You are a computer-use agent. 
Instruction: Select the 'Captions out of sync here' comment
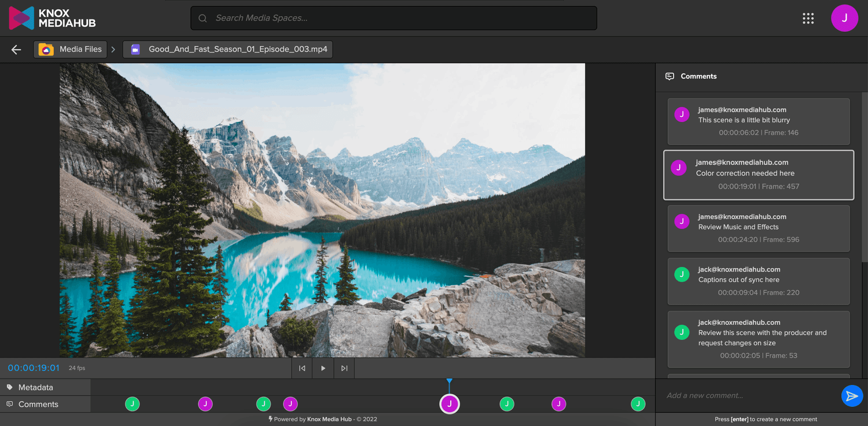[758, 281]
